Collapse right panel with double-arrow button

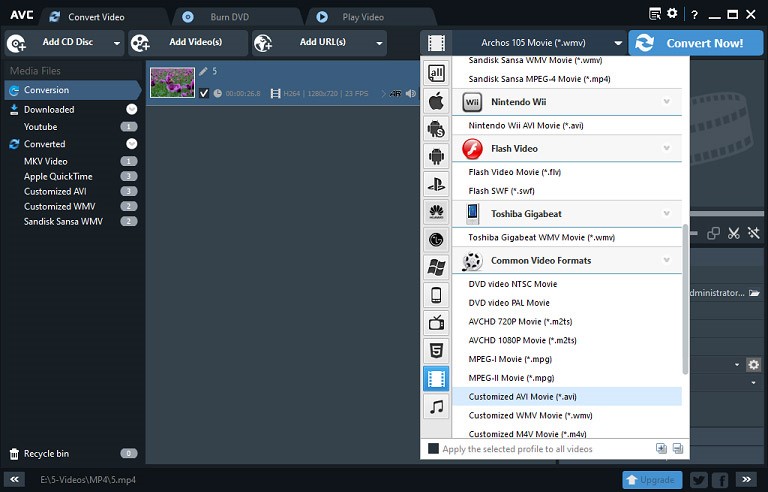[x=746, y=479]
